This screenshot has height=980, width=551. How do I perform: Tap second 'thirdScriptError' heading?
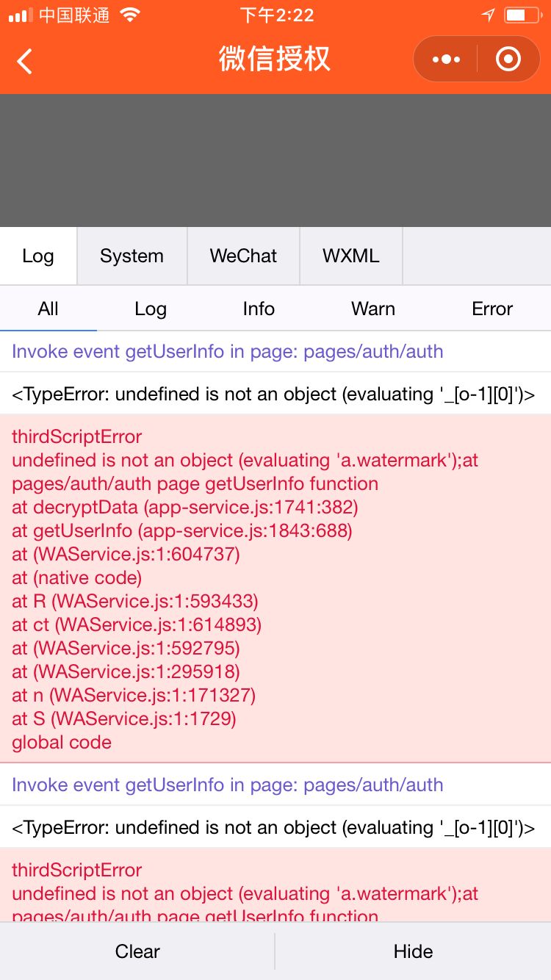pos(77,870)
